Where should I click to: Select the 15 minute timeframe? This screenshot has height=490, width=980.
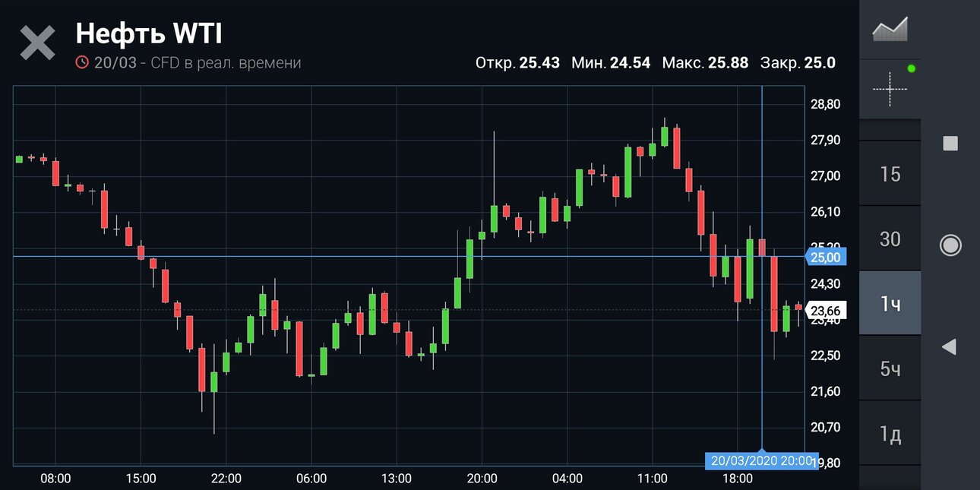tap(890, 175)
